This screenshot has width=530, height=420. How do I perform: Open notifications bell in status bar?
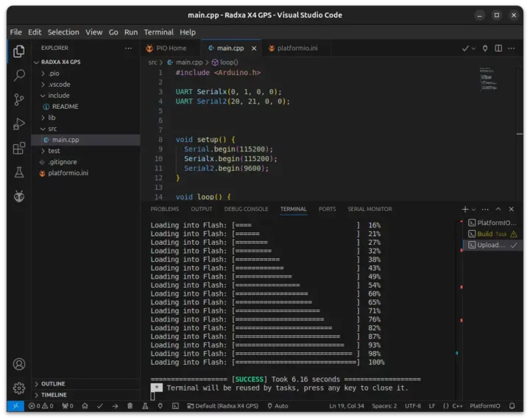tap(512, 406)
